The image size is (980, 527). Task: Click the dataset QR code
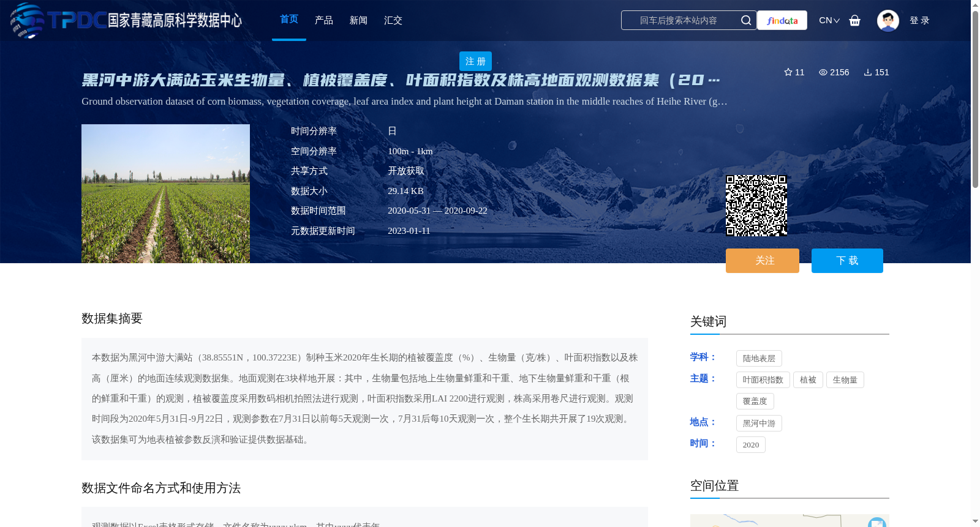756,206
